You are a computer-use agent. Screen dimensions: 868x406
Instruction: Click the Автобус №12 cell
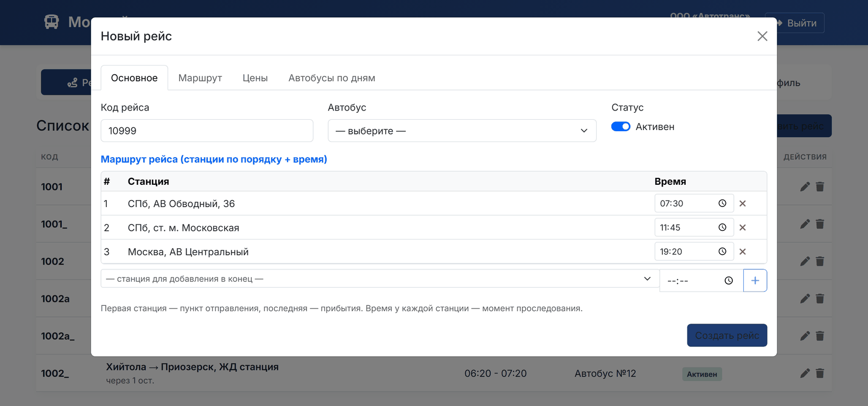point(605,373)
